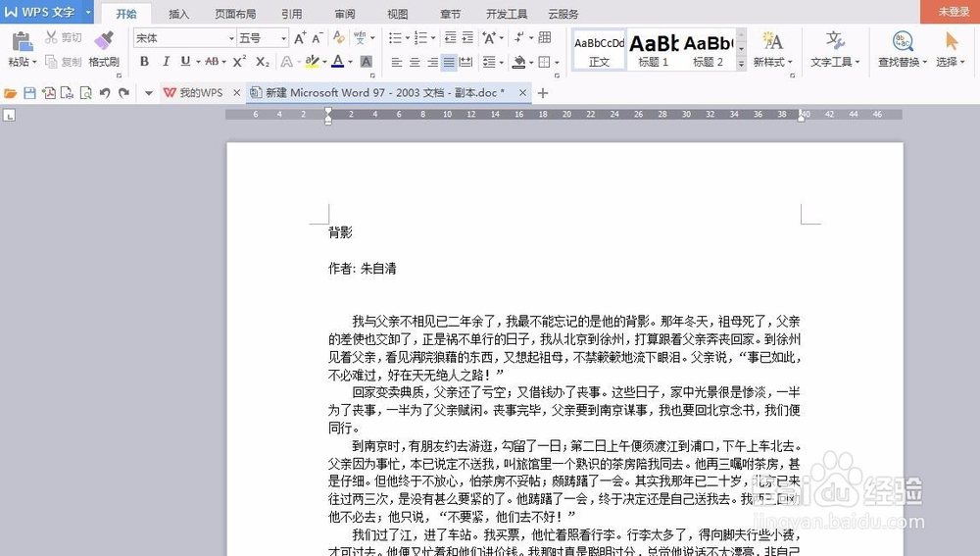Click the Find and Replace (查找替换) icon

[903, 41]
